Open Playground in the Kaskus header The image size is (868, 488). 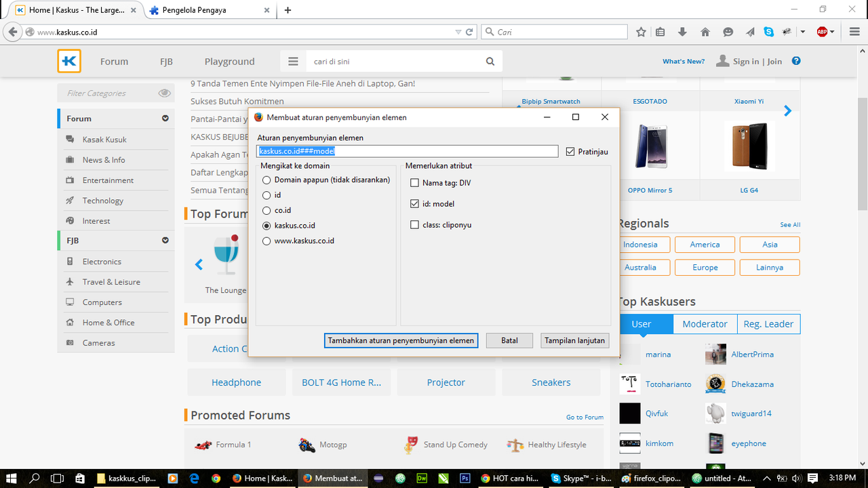point(230,62)
